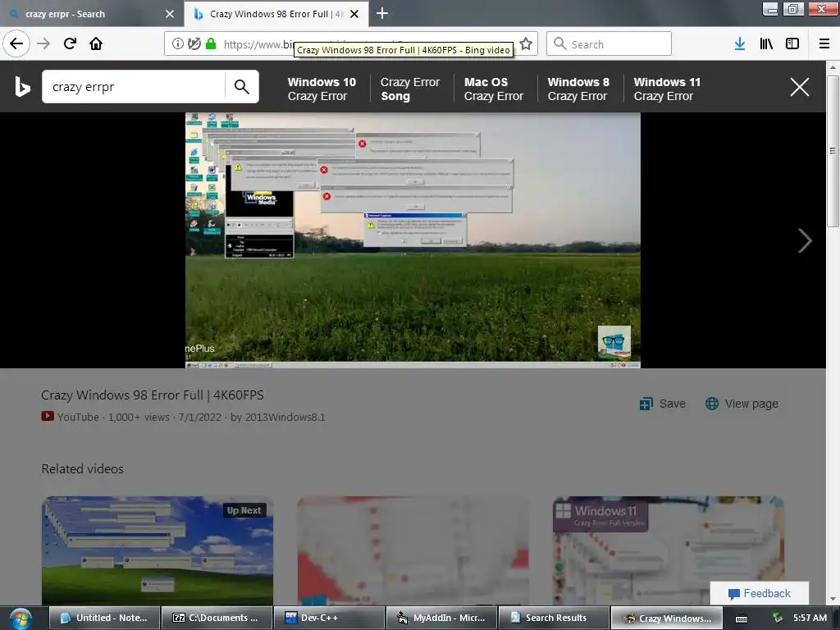Open View page globe link

pyautogui.click(x=742, y=404)
